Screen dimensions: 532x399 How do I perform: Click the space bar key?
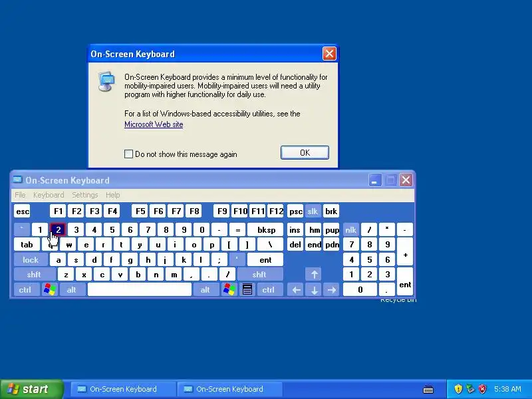pos(140,289)
